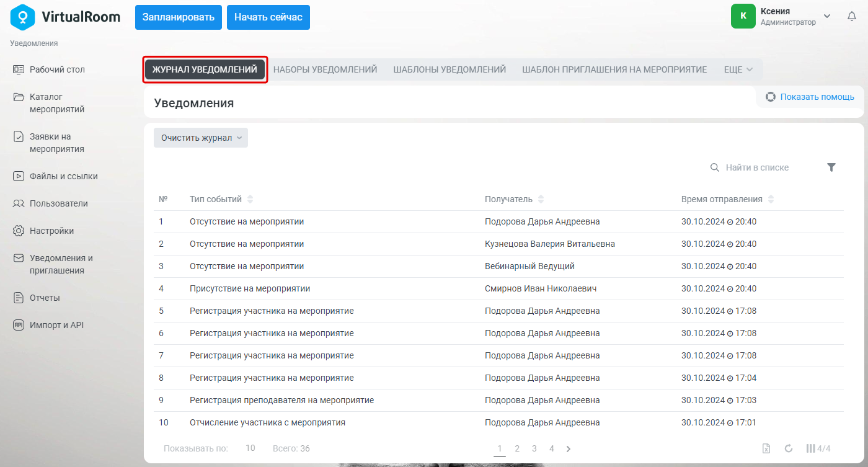This screenshot has width=868, height=467.
Task: Click next page arrow in pagination
Action: pos(569,448)
